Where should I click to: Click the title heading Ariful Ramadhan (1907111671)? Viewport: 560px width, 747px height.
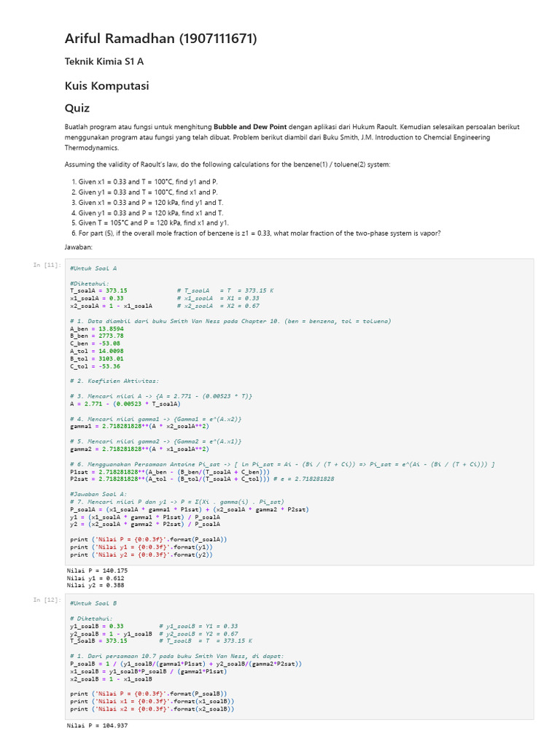161,39
